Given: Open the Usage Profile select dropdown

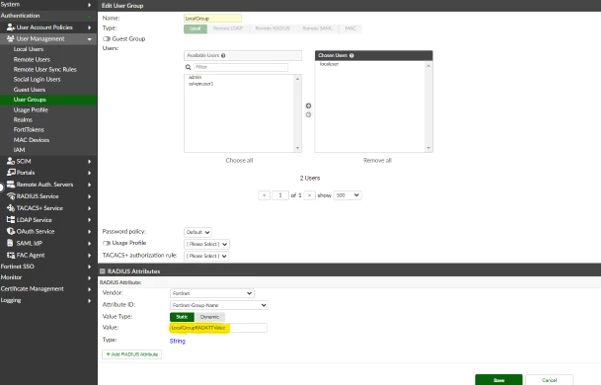Looking at the screenshot, I should [207, 244].
